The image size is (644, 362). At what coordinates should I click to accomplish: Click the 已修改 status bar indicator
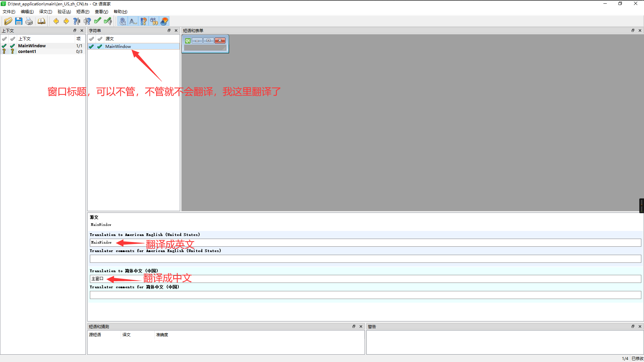(x=637, y=359)
